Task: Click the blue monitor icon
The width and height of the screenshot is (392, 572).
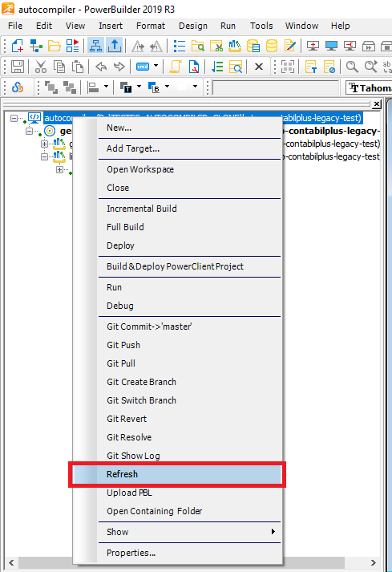Action: click(x=331, y=47)
